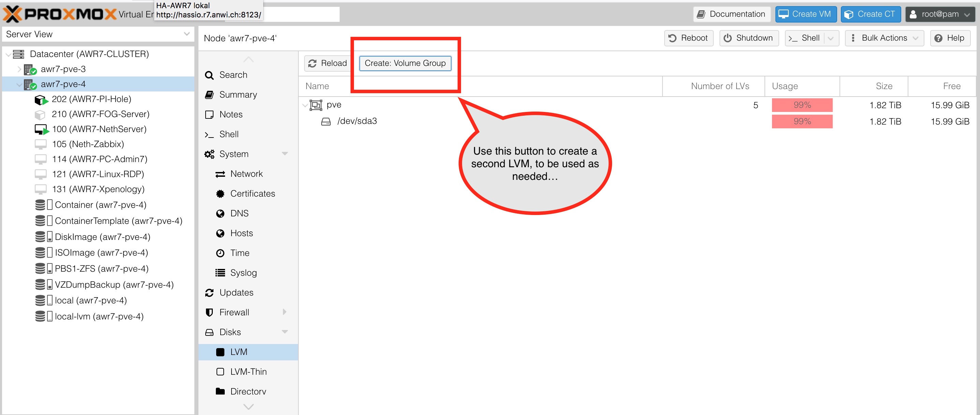980x415 pixels.
Task: Select 131 (AWR7-Xpenology) in tree
Action: click(98, 189)
